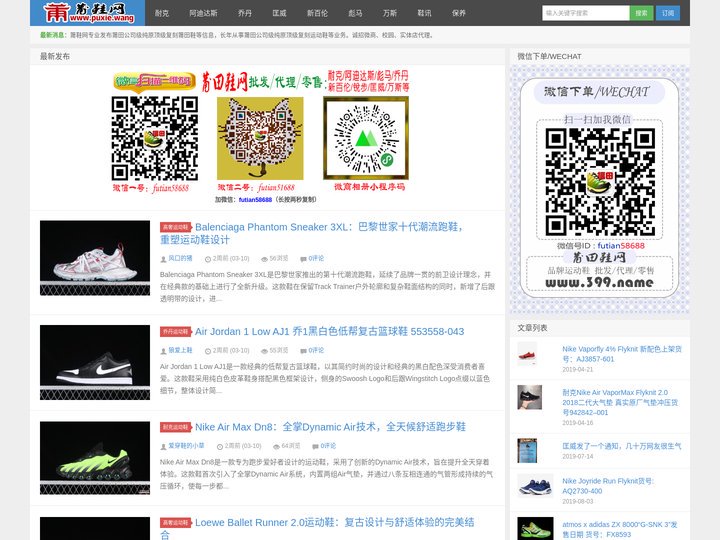The height and width of the screenshot is (540, 720).
Task: Open the Nike Air Max Dn8 article title
Action: click(330, 427)
